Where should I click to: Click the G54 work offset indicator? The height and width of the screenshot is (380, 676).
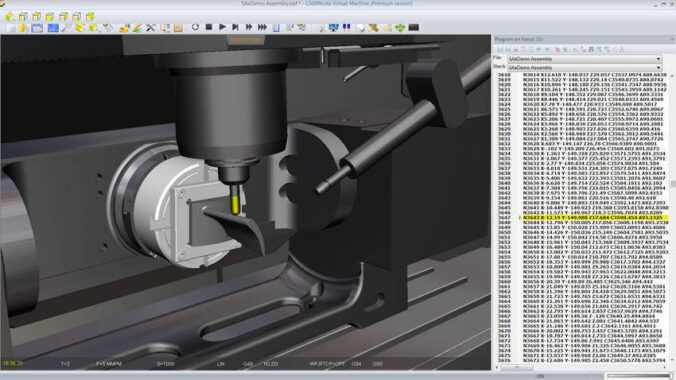click(356, 364)
